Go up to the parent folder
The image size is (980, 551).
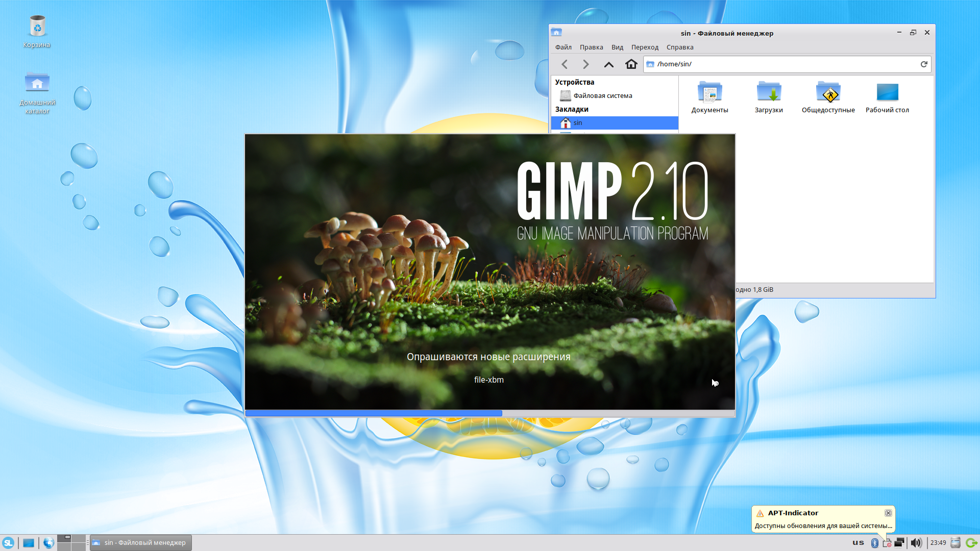(608, 64)
